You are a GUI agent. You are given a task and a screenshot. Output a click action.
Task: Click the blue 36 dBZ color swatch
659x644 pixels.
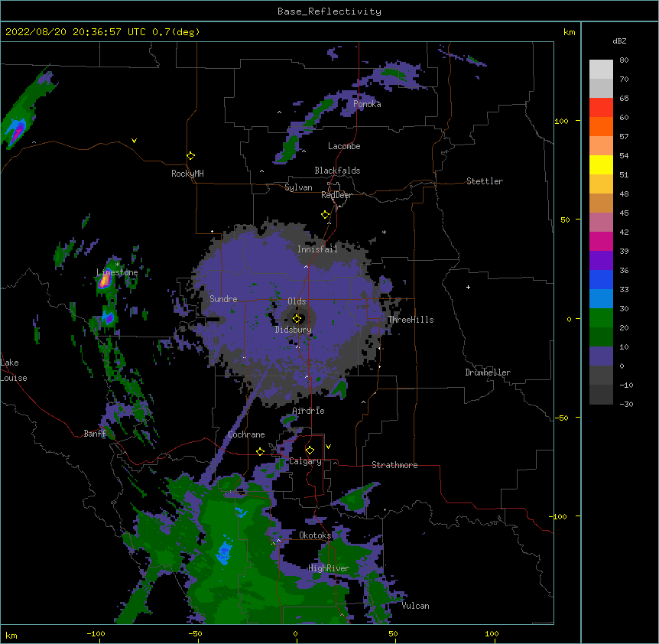coord(601,279)
